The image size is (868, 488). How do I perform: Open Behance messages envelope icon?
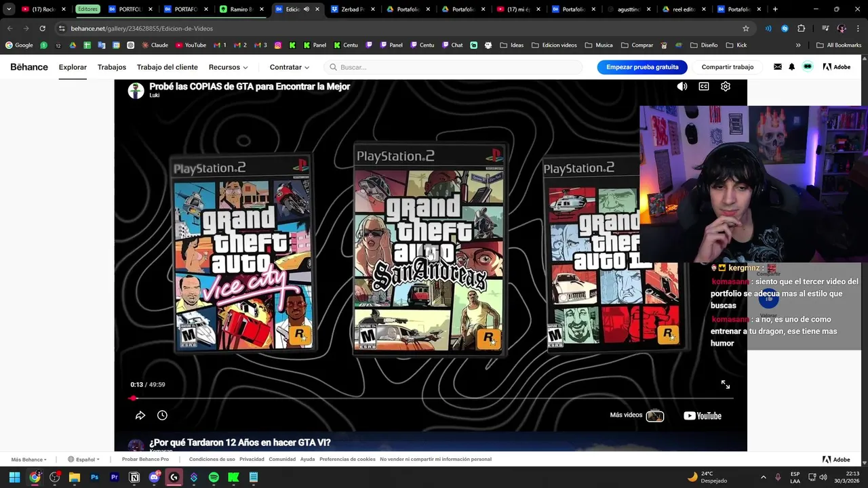point(777,67)
